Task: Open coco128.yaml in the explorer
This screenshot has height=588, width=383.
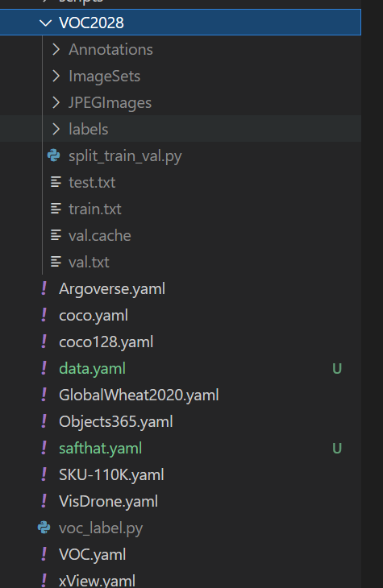Action: [x=106, y=342]
